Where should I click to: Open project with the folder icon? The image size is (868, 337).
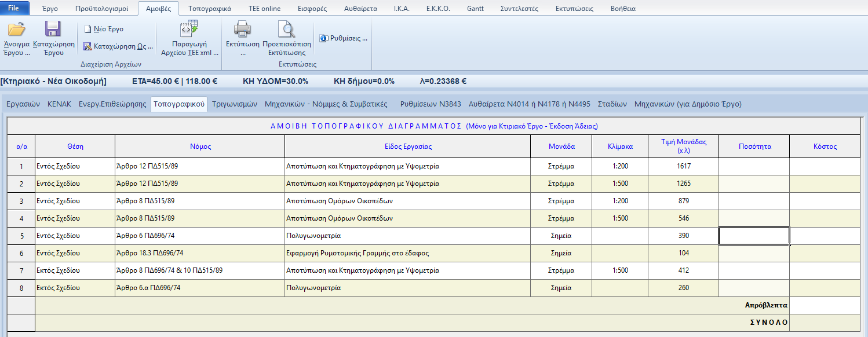point(16,31)
